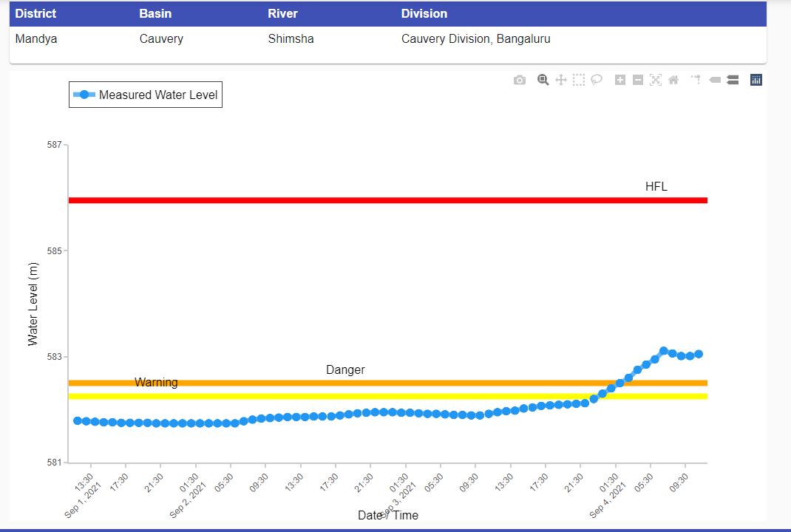Select the Mandya district cell
791x532 pixels.
36,39
